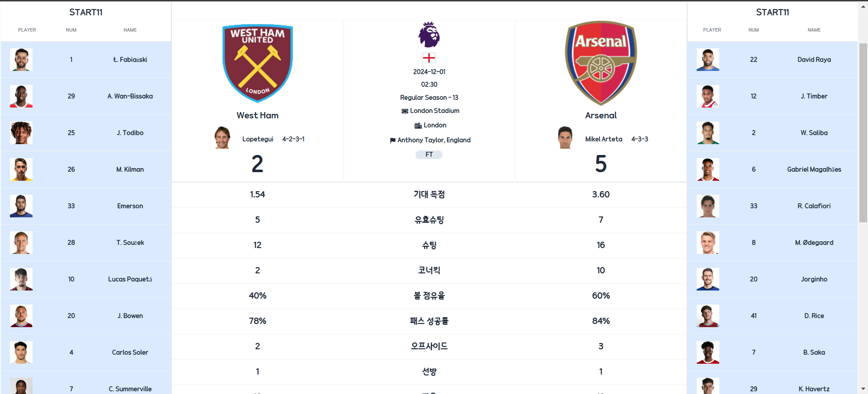Click the Arsenal club crest
This screenshot has height=394, width=868.
601,63
